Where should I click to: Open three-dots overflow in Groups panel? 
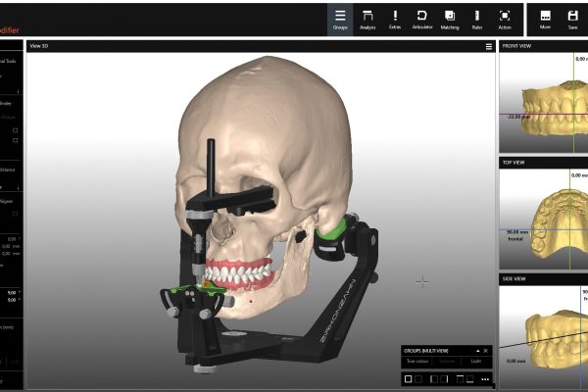coord(484,378)
